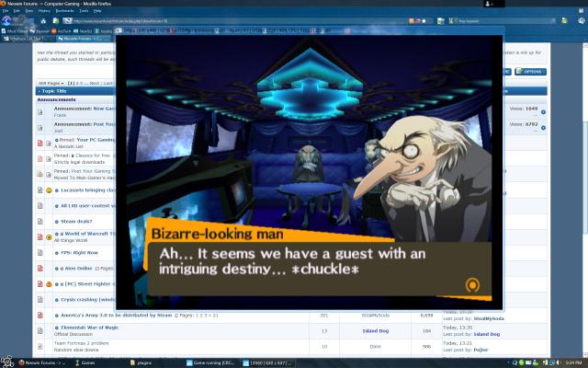Select the Game running taskbar button

point(210,362)
